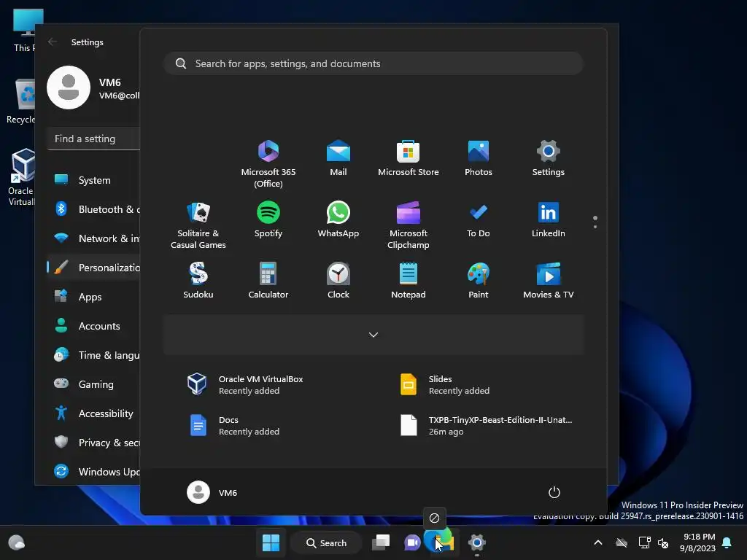747x560 pixels.
Task: Open Spotify from Start menu
Action: (268, 219)
